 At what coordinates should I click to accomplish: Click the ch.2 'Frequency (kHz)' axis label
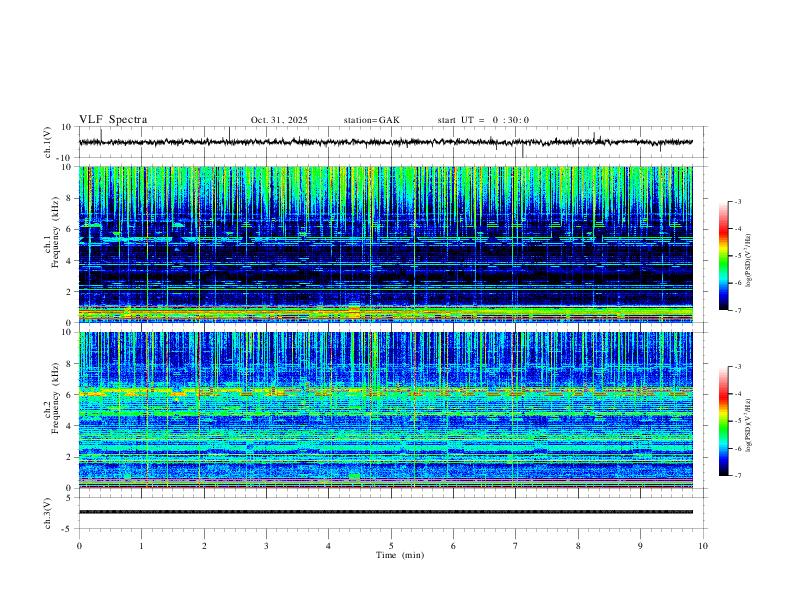coord(55,398)
